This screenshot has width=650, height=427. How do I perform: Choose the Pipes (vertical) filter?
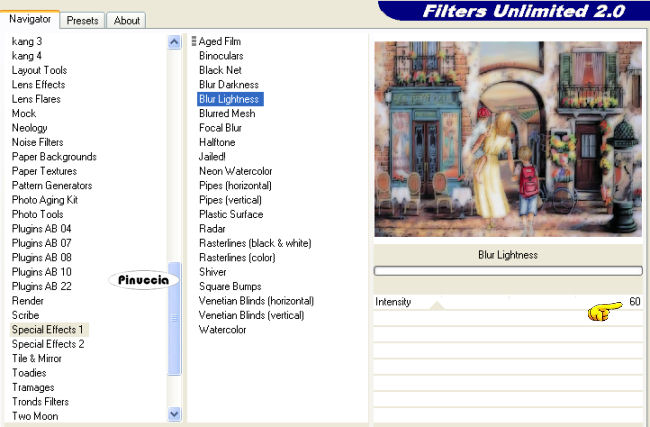(230, 200)
